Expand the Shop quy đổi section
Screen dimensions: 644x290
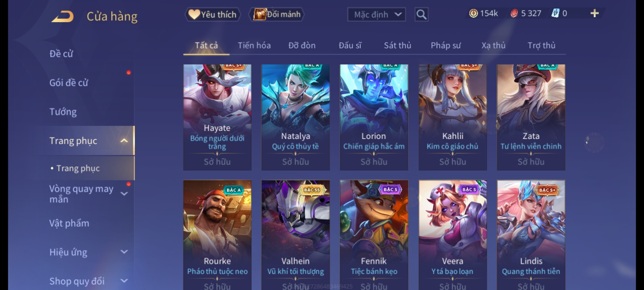click(x=124, y=281)
